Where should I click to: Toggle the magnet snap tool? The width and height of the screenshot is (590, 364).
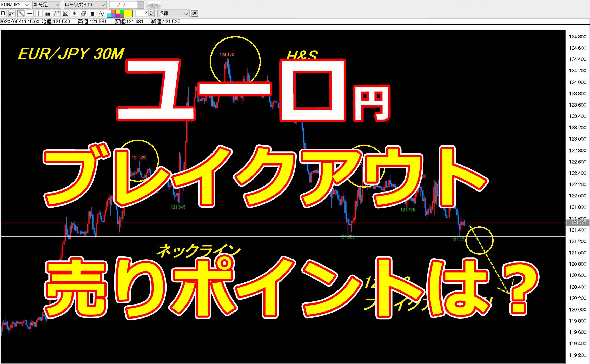tap(3, 13)
